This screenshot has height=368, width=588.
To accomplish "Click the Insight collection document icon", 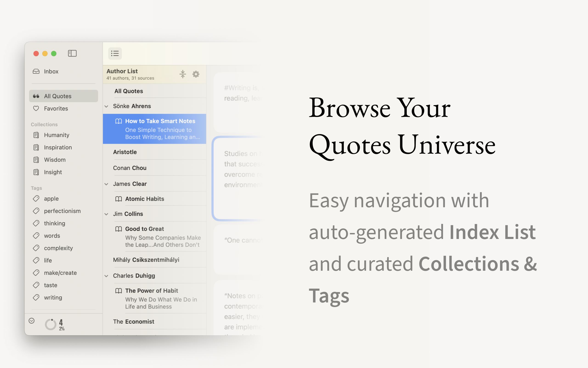I will pos(36,172).
